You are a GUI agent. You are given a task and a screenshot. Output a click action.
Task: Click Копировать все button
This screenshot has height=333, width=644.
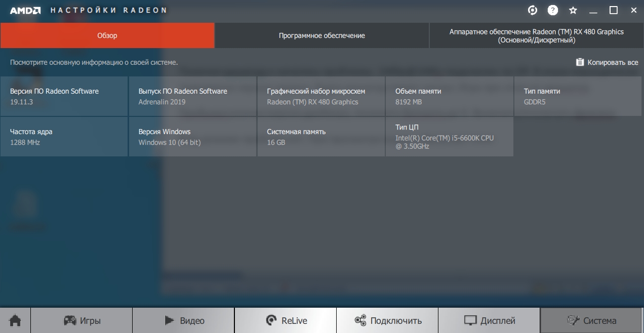[x=607, y=62]
